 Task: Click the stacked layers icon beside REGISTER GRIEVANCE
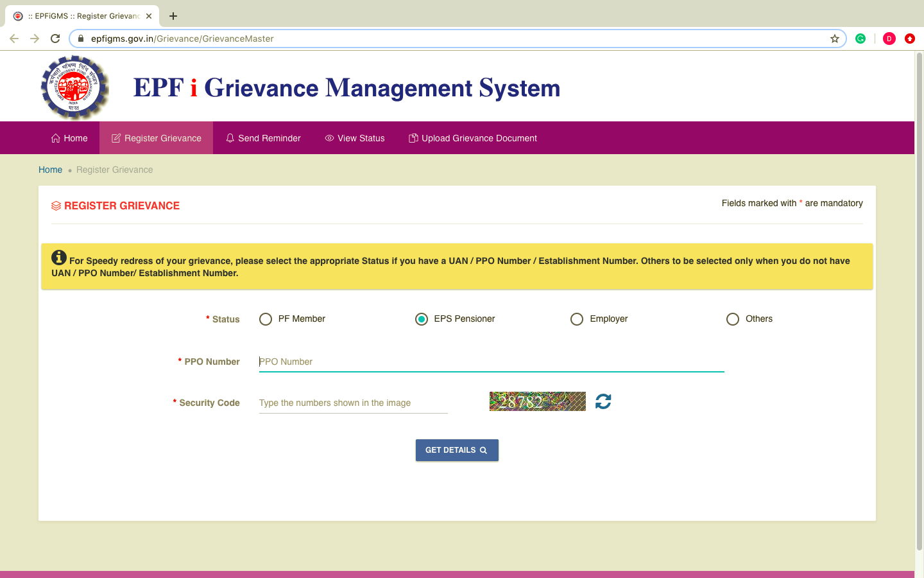coord(56,206)
